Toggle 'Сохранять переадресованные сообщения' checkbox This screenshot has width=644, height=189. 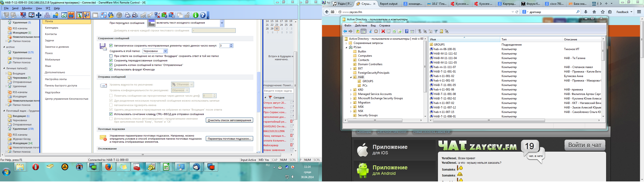[x=111, y=60]
